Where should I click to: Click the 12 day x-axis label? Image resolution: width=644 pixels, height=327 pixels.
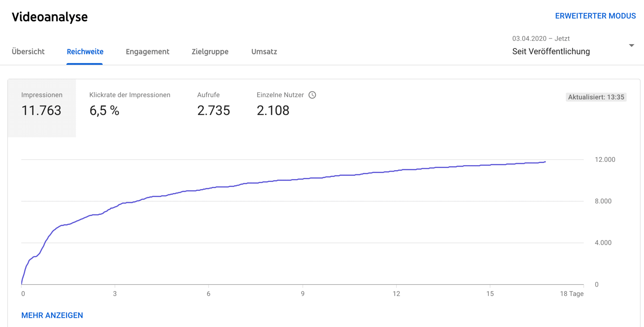(x=396, y=294)
